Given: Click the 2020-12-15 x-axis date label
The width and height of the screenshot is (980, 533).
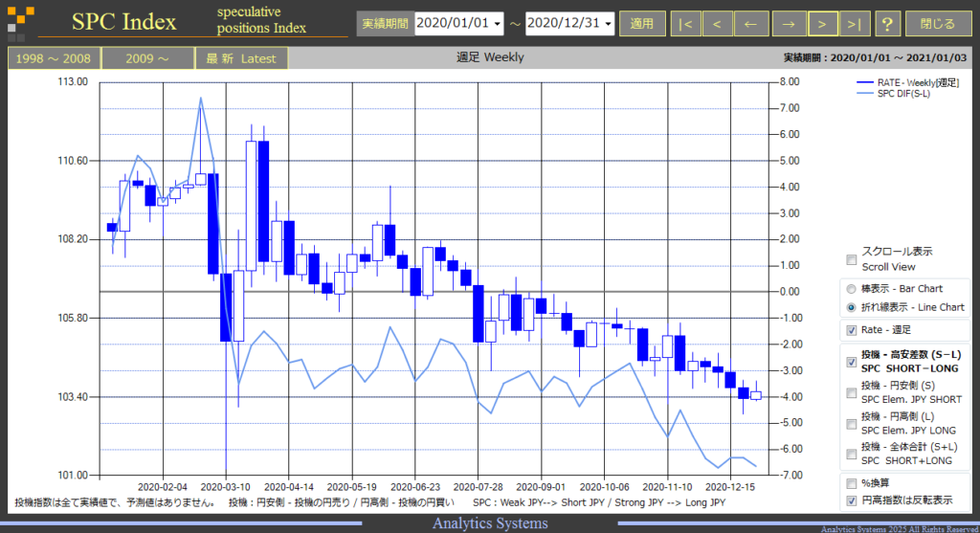Looking at the screenshot, I should (730, 487).
